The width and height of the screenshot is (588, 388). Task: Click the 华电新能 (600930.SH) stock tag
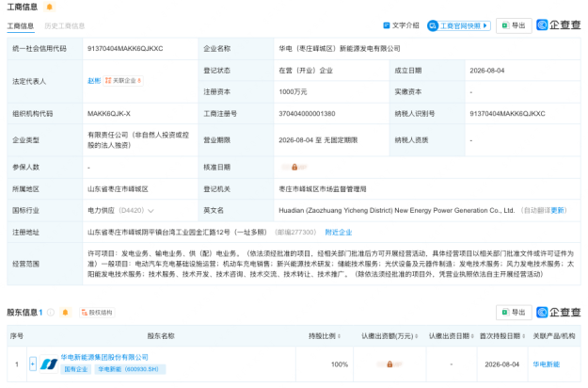[130, 369]
